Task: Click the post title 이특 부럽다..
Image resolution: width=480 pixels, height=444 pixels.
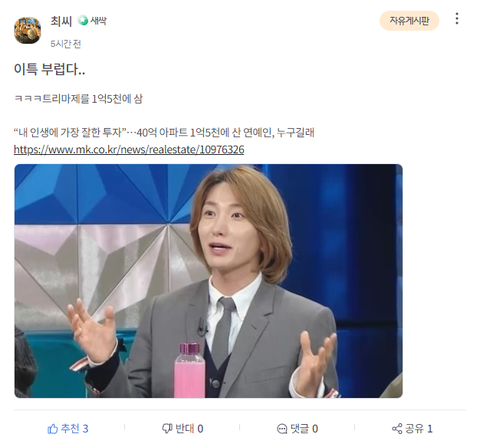Action: coord(49,69)
